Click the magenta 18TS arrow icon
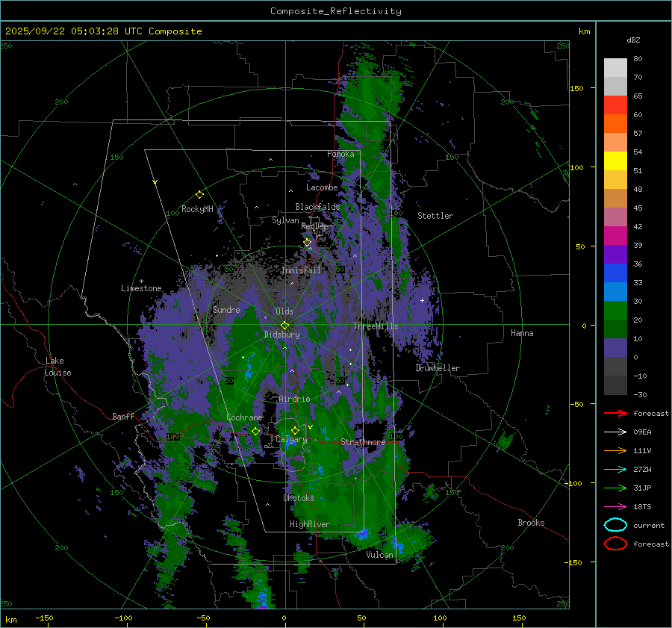The width and height of the screenshot is (672, 628). click(615, 506)
